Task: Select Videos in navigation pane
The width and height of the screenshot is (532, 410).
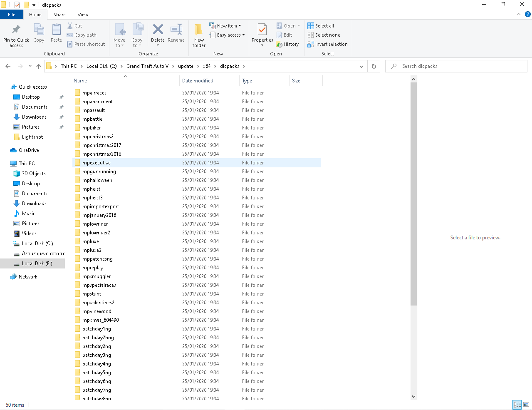Action: pos(29,234)
